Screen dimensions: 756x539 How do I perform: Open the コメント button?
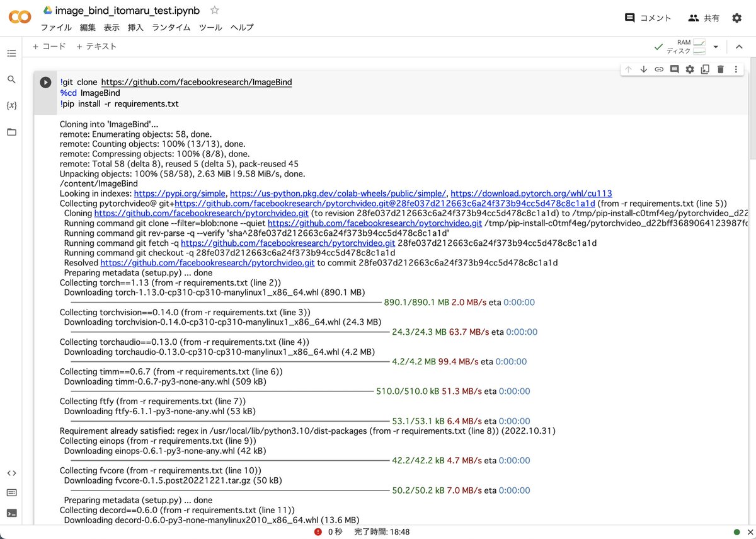tap(648, 18)
